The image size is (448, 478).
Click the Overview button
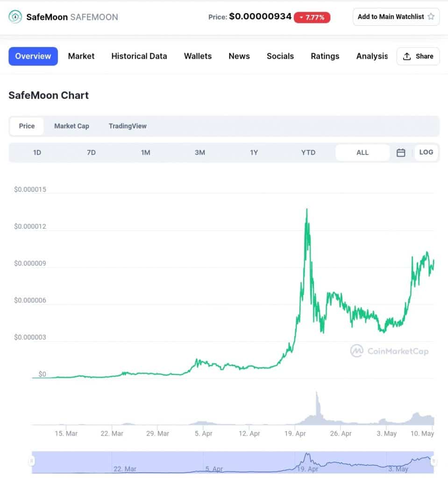(33, 56)
